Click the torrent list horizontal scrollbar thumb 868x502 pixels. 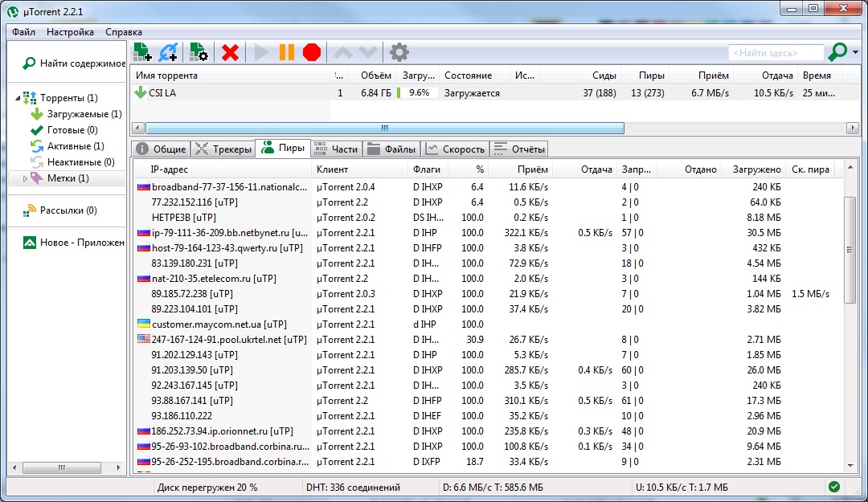point(385,129)
